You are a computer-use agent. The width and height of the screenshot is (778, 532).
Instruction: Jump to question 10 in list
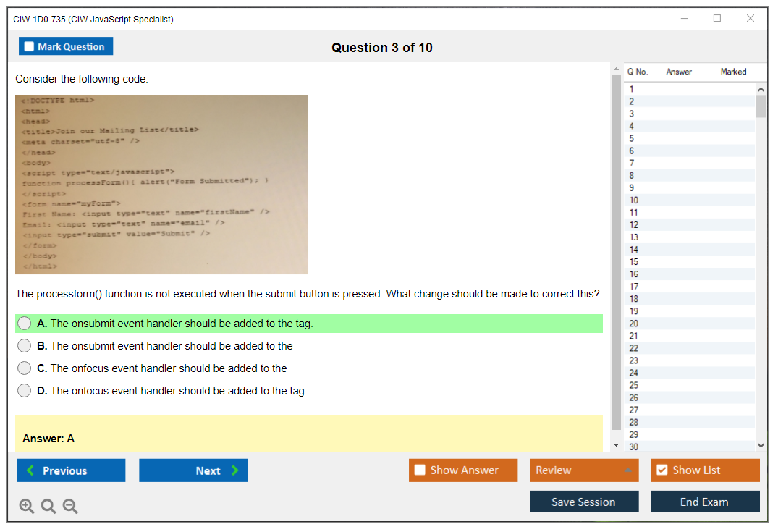634,200
